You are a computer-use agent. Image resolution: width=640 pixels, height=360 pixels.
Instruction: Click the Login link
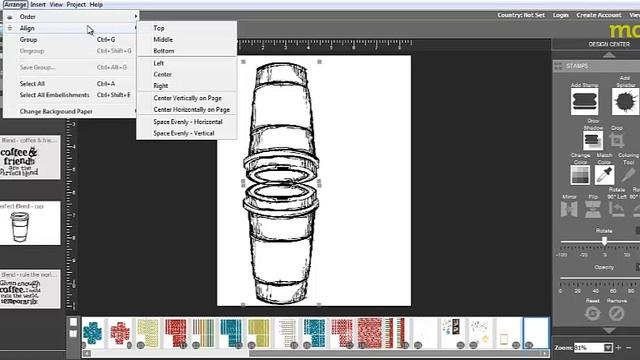[560, 15]
